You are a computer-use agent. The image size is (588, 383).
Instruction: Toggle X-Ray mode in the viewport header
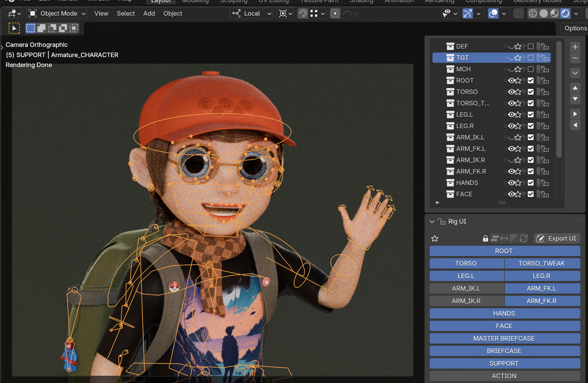518,13
